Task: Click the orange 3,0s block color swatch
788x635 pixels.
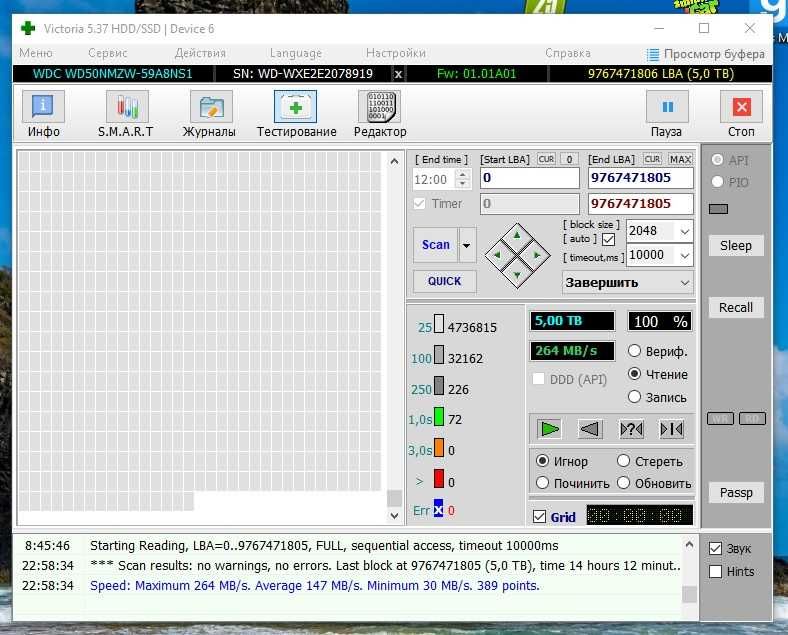Action: (439, 448)
